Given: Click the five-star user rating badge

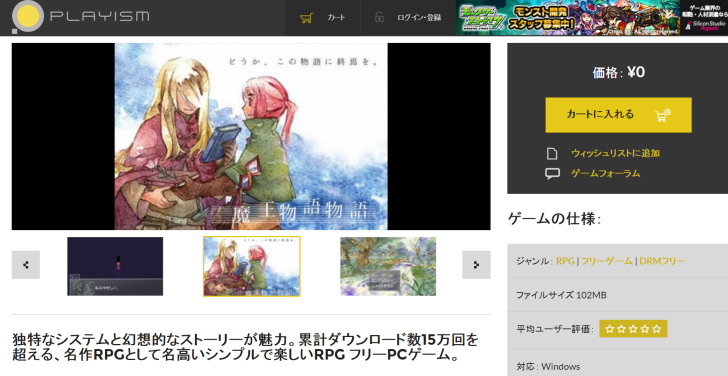Looking at the screenshot, I should coord(633,329).
